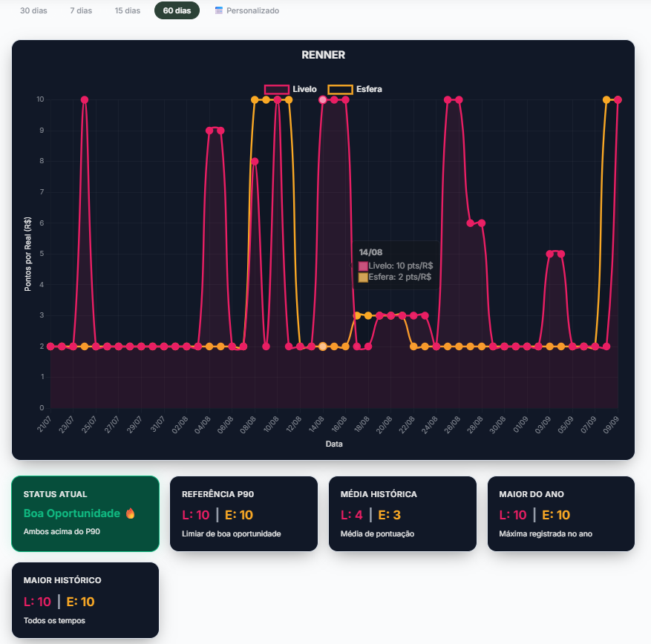Click the pink Livelo legend swatch
Viewport: 651px width, 644px height.
tap(277, 89)
